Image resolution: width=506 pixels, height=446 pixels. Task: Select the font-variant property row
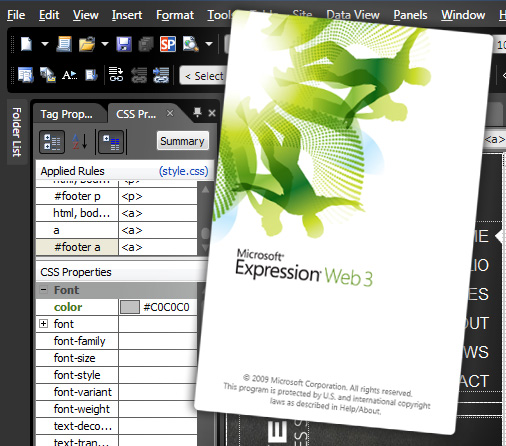[x=116, y=392]
